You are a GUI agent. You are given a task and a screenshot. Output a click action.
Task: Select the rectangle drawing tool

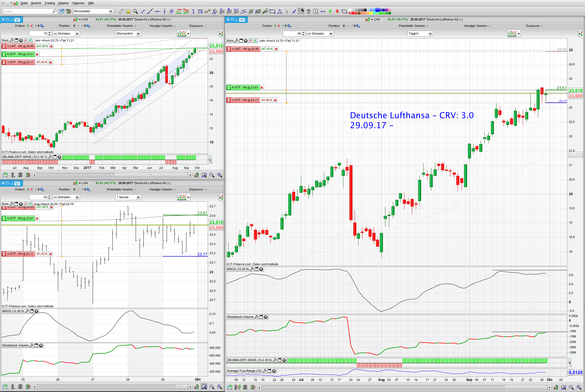tap(272, 11)
